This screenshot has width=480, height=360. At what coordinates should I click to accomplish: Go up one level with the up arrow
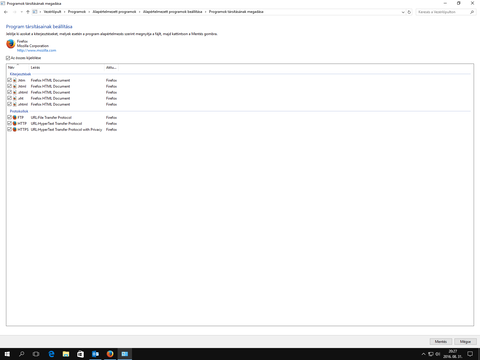point(28,12)
